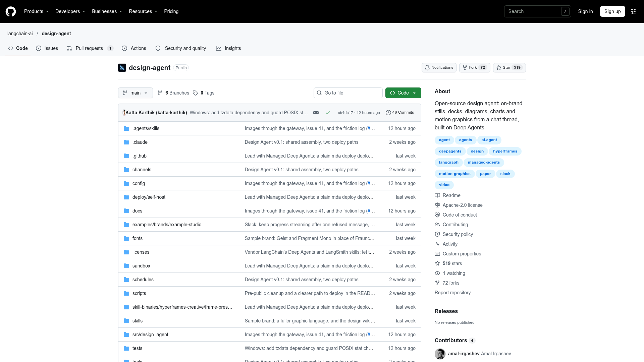Click the eye icon beside 1 watching

pos(437,273)
